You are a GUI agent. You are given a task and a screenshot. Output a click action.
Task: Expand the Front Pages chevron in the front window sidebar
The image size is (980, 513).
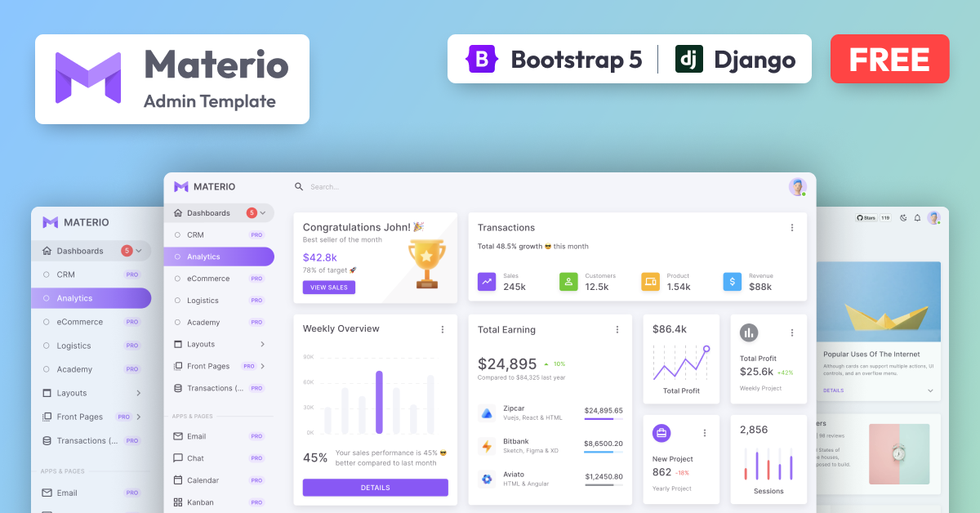(262, 366)
